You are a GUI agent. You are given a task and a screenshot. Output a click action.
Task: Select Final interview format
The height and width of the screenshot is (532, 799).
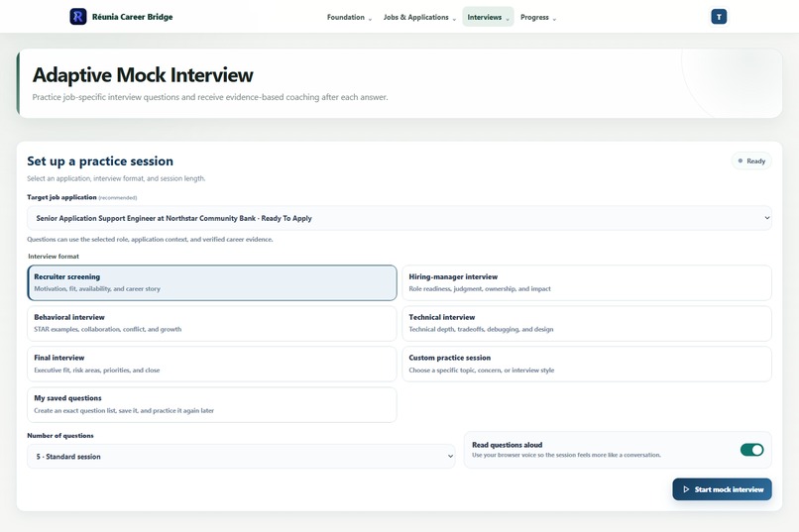[212, 364]
